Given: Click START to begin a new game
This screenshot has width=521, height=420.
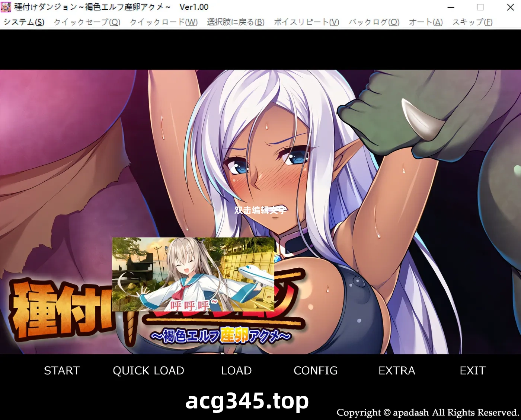Looking at the screenshot, I should (x=62, y=370).
